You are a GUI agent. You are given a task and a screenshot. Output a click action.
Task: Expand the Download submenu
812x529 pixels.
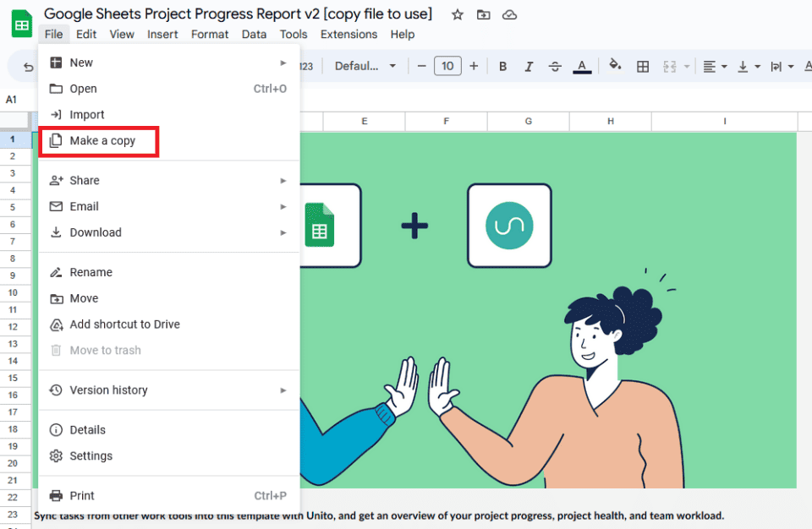pyautogui.click(x=95, y=232)
